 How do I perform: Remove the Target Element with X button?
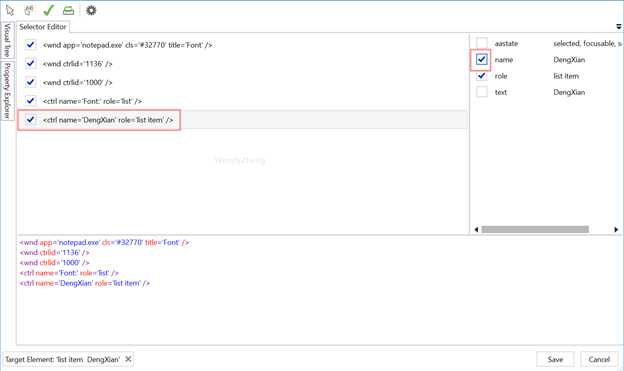point(128,359)
